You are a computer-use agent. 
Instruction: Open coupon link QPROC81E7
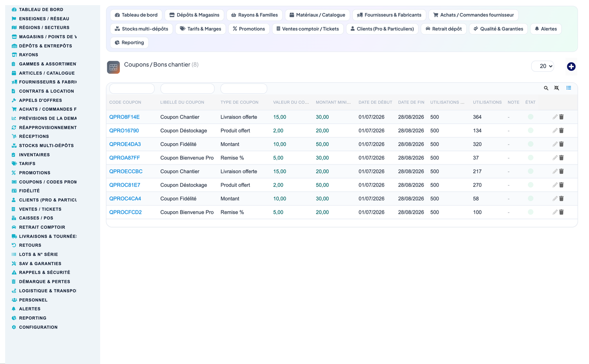coord(125,185)
